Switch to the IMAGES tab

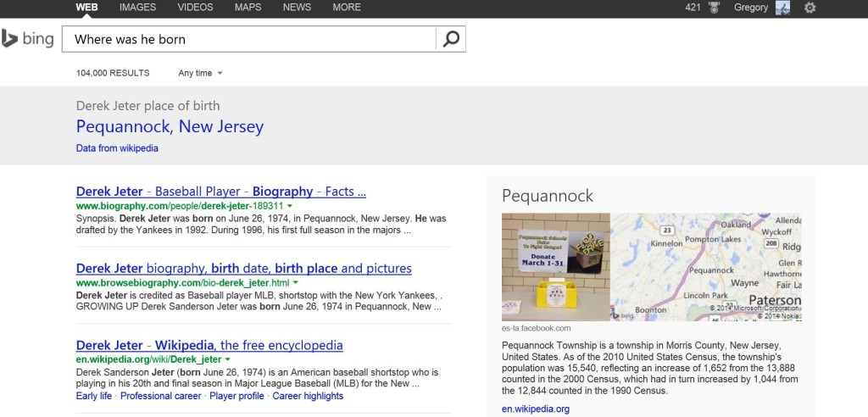click(138, 8)
